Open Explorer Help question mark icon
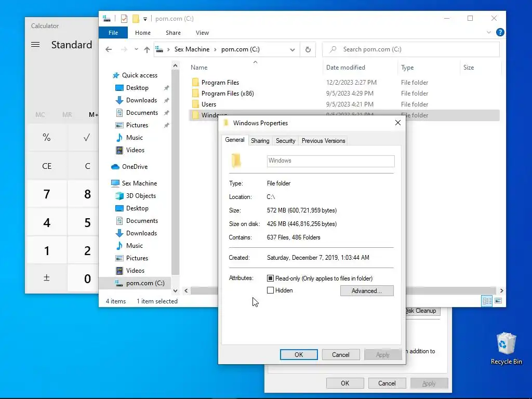Viewport: 532px width, 399px height. click(500, 32)
